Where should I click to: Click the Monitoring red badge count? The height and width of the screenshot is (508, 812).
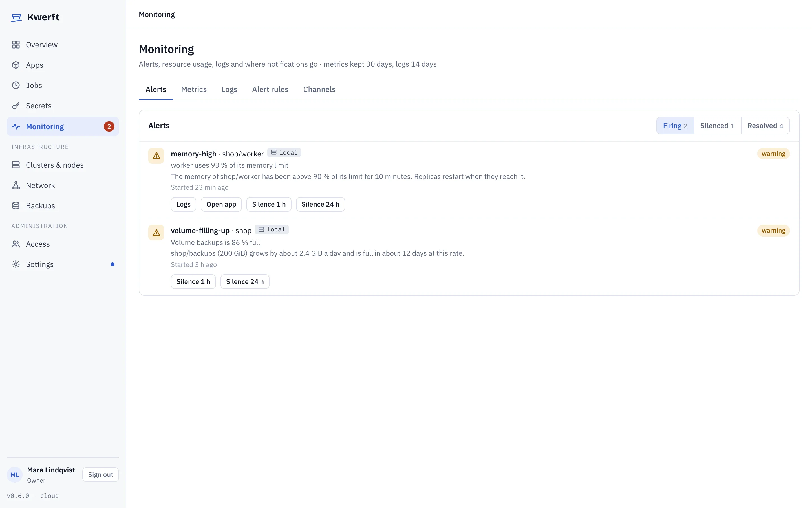109,127
